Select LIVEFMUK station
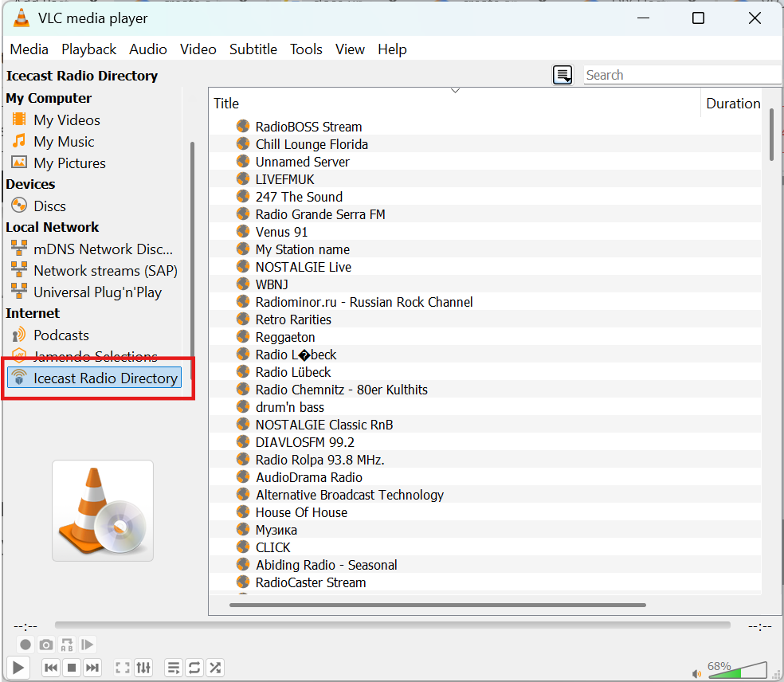Viewport: 784px width, 682px height. [x=284, y=179]
